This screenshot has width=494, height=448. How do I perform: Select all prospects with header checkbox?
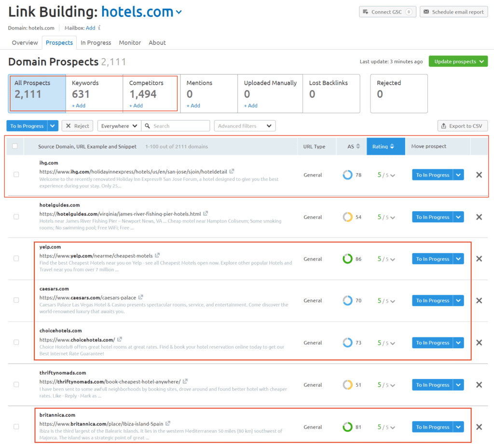(15, 146)
